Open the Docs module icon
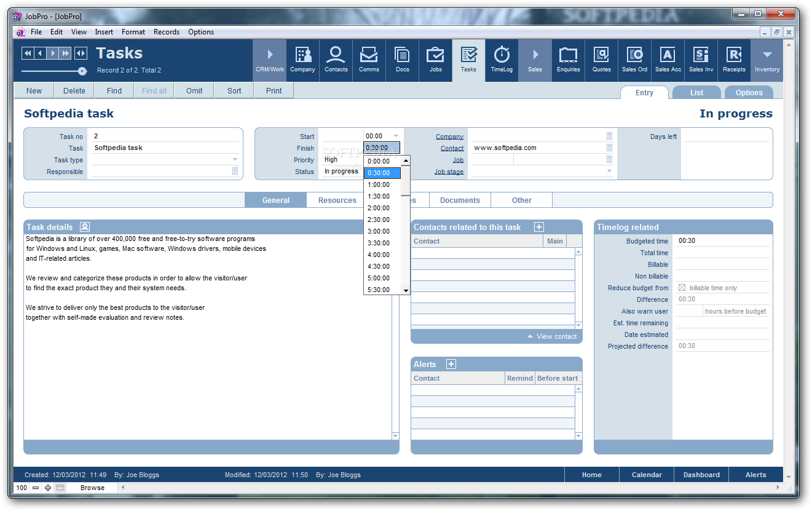This screenshot has width=812, height=511. (402, 60)
